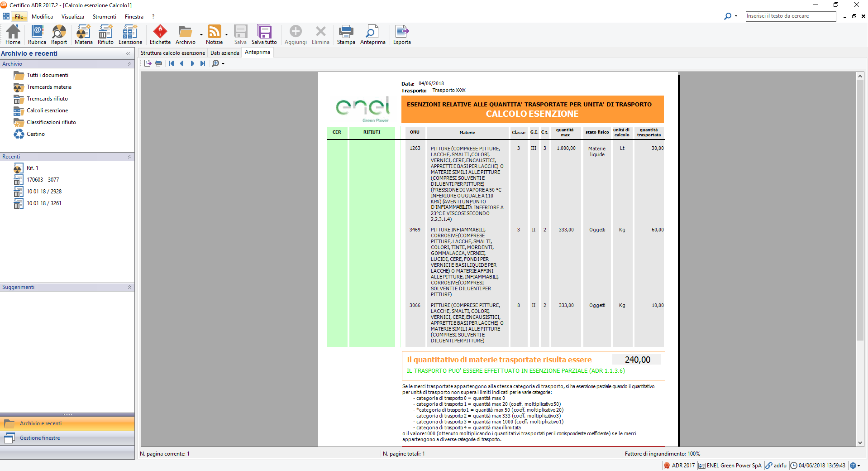Open the Strumenti menu

pos(104,17)
